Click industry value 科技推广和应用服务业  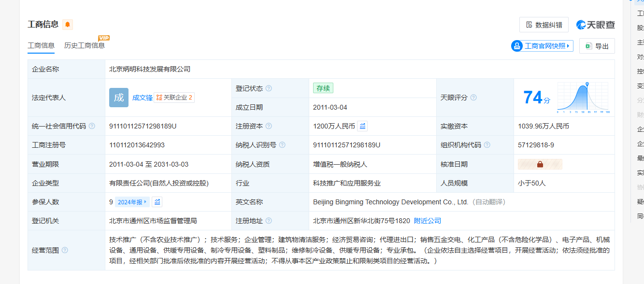[x=347, y=183]
